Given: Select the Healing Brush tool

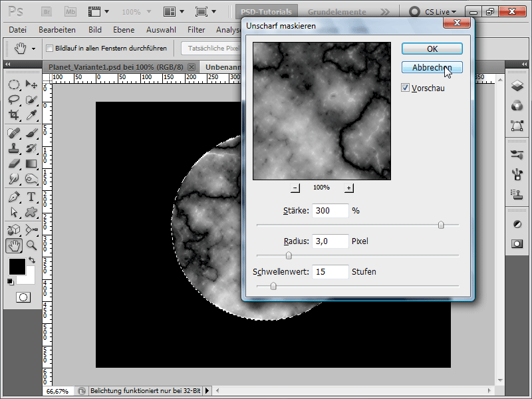Looking at the screenshot, I should [x=13, y=133].
